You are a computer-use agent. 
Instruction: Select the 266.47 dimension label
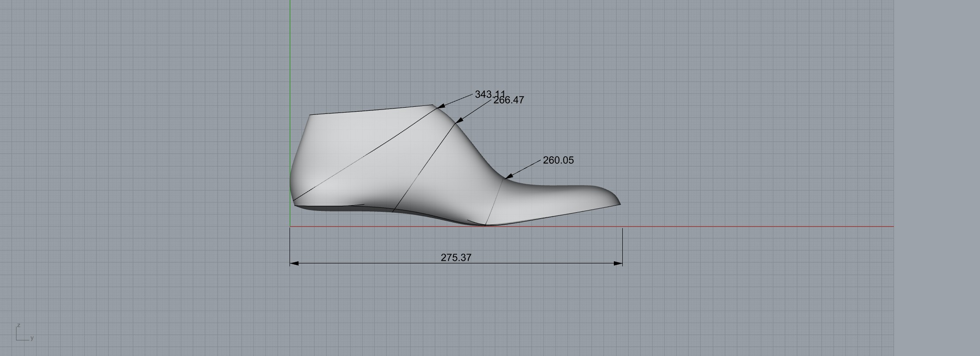[509, 100]
